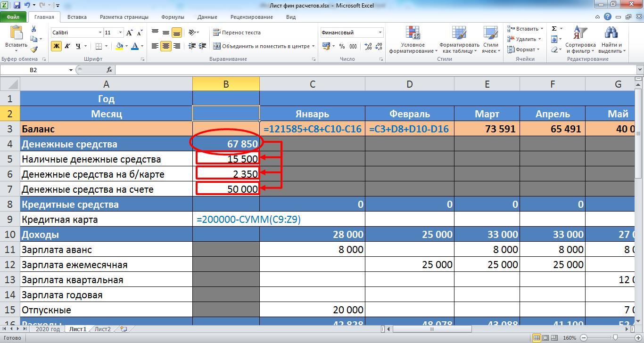644x343 pixels.
Task: Toggle bottom vertical alignment
Action: coord(177,33)
